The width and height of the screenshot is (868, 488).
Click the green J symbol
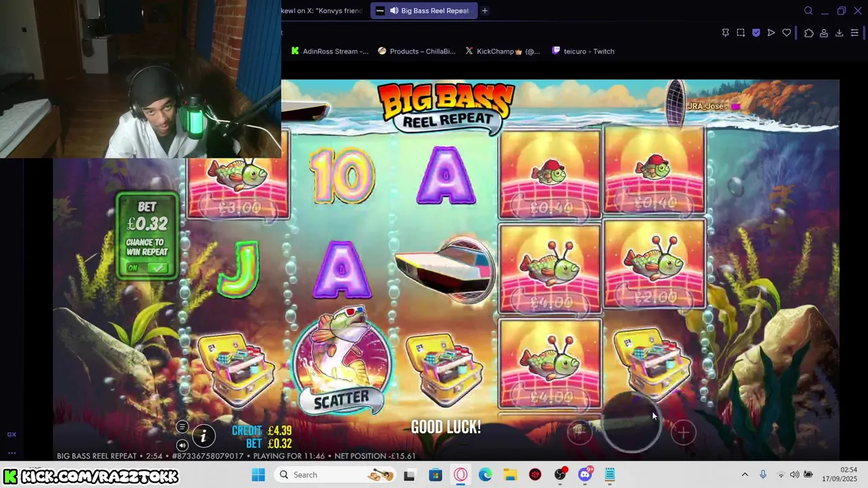239,270
